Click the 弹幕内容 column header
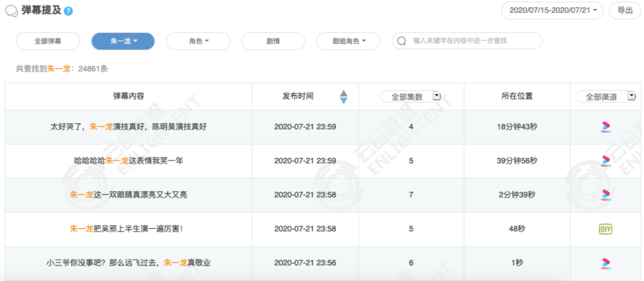The height and width of the screenshot is (281, 644). coord(129,96)
